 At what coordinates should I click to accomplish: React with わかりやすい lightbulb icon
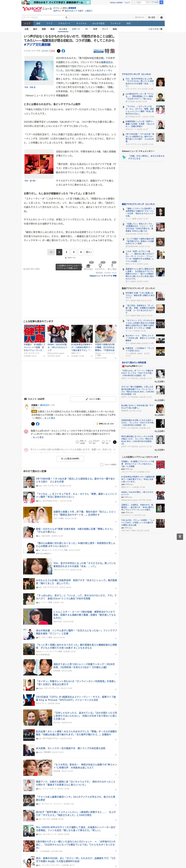pos(100,266)
